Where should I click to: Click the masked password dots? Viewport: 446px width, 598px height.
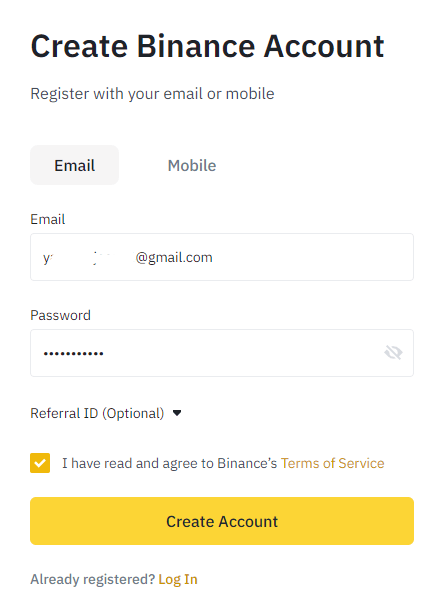pos(73,354)
